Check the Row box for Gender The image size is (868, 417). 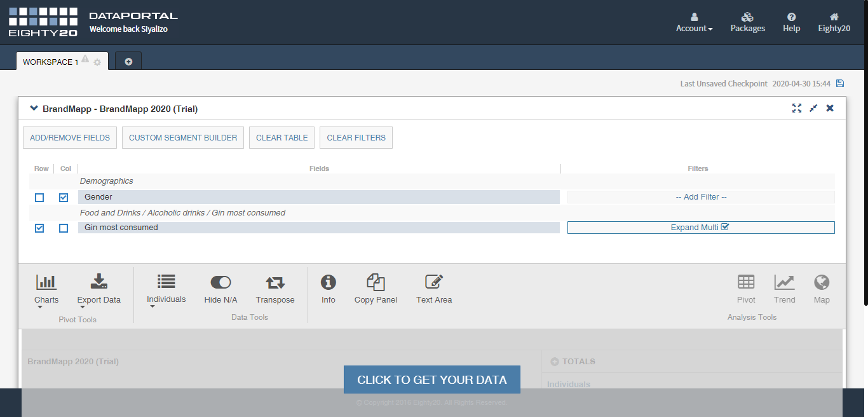pos(39,198)
